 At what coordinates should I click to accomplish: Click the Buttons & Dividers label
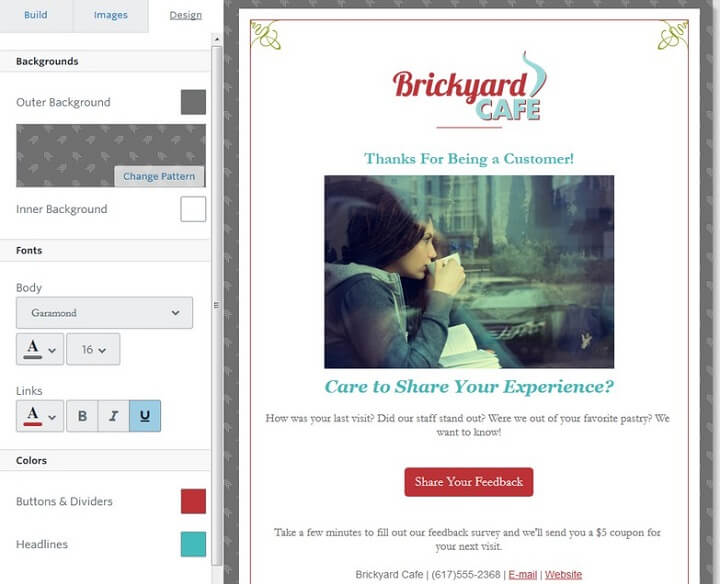click(x=64, y=501)
